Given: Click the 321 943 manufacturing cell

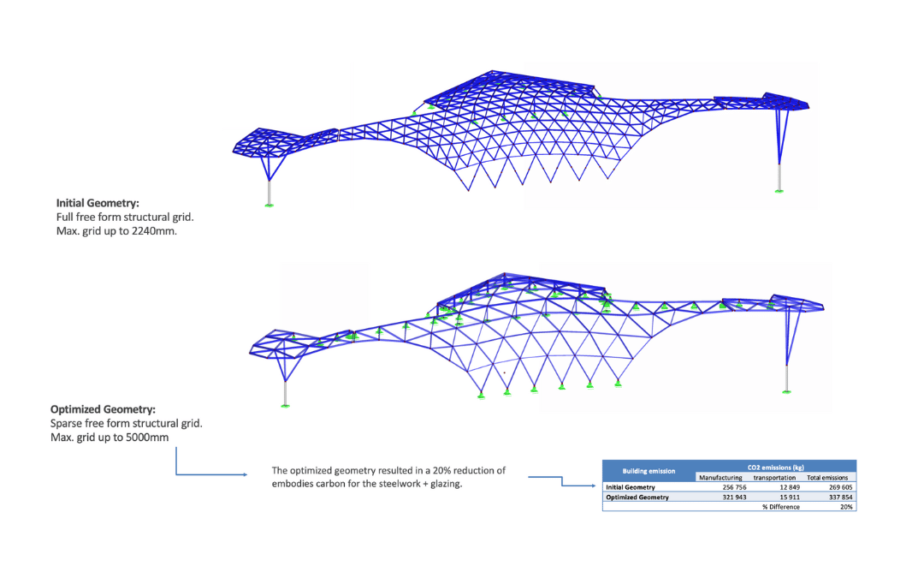Looking at the screenshot, I should pyautogui.click(x=733, y=497).
